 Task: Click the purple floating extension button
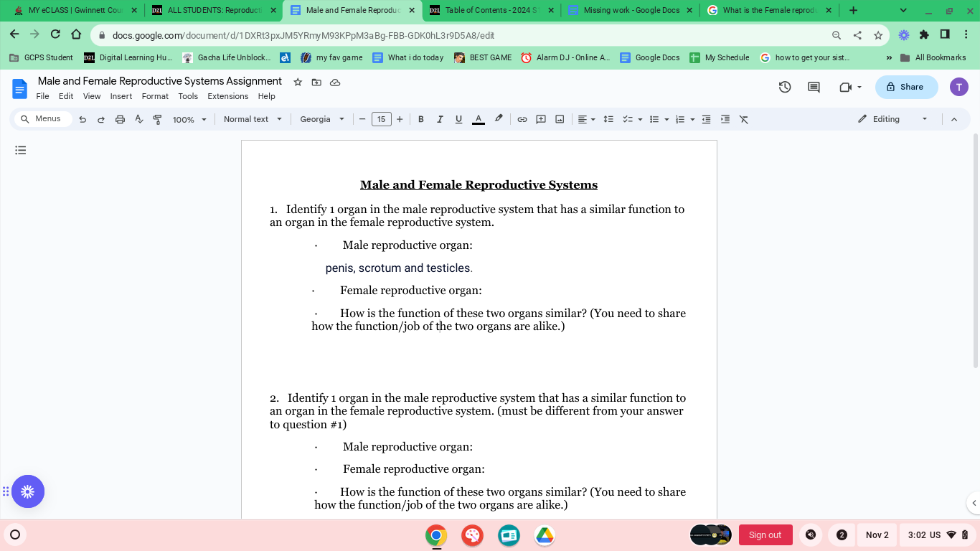click(x=28, y=491)
